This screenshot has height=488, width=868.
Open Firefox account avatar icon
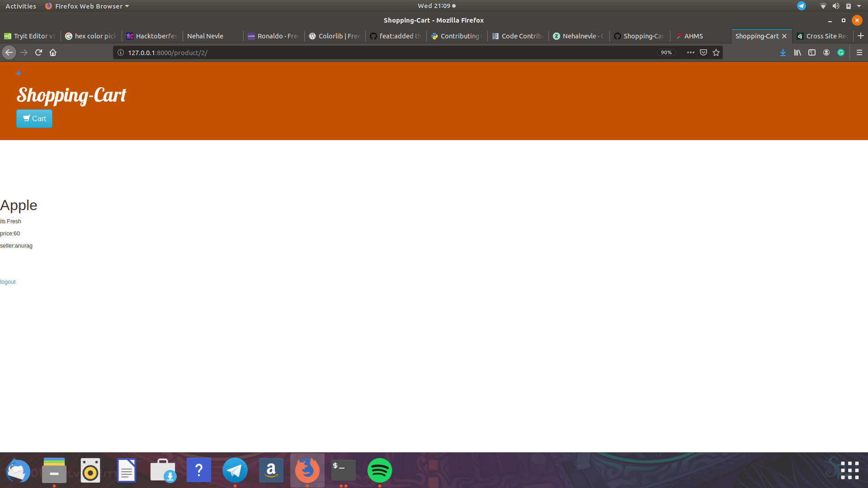826,52
